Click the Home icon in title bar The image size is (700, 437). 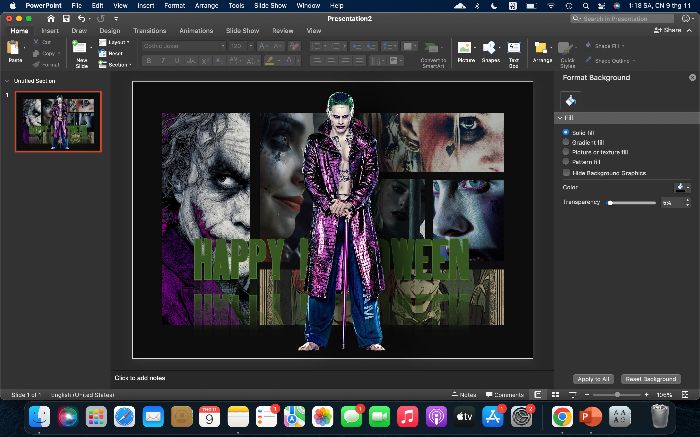51,19
